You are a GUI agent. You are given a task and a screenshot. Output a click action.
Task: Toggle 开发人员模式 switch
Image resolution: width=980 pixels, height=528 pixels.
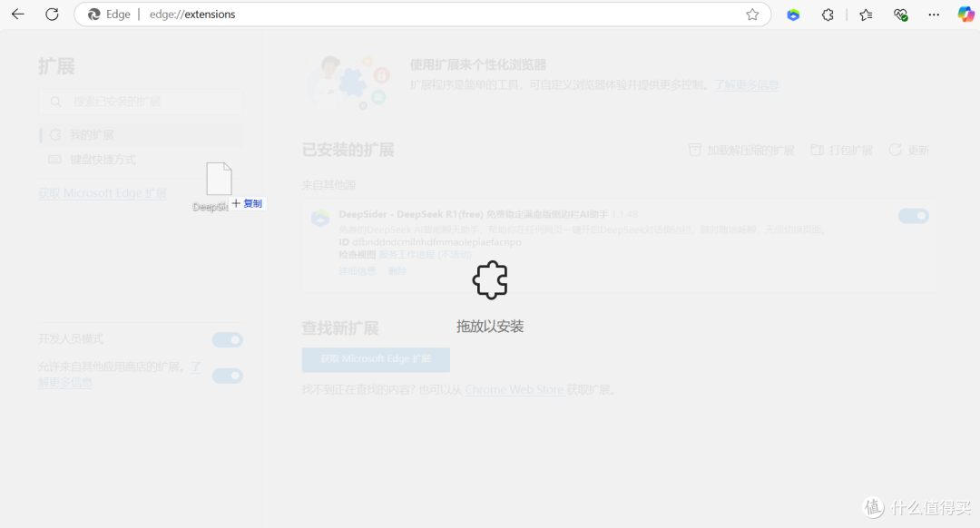point(227,340)
